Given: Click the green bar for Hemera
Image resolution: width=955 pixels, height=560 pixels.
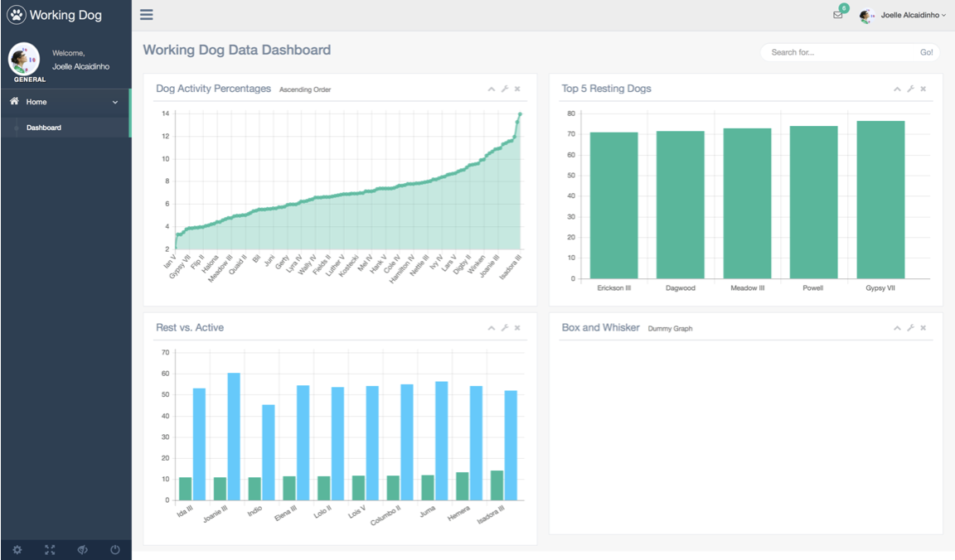Looking at the screenshot, I should pyautogui.click(x=463, y=486).
